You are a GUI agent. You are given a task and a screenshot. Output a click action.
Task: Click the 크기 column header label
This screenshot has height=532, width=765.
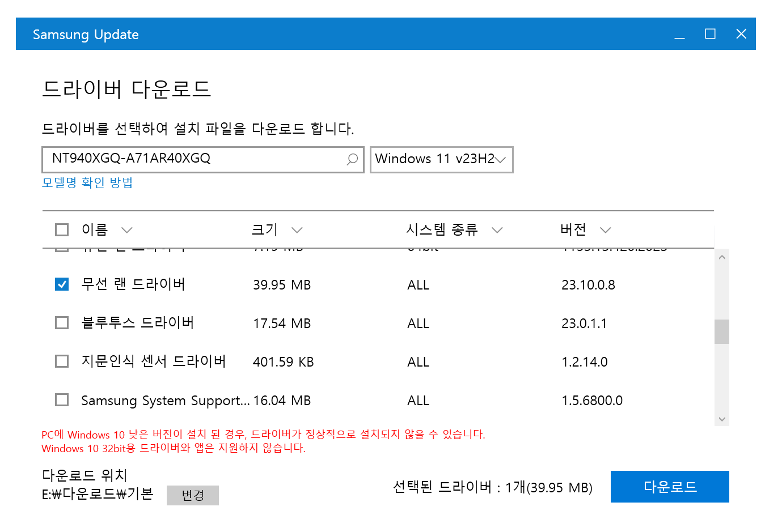[x=265, y=229]
